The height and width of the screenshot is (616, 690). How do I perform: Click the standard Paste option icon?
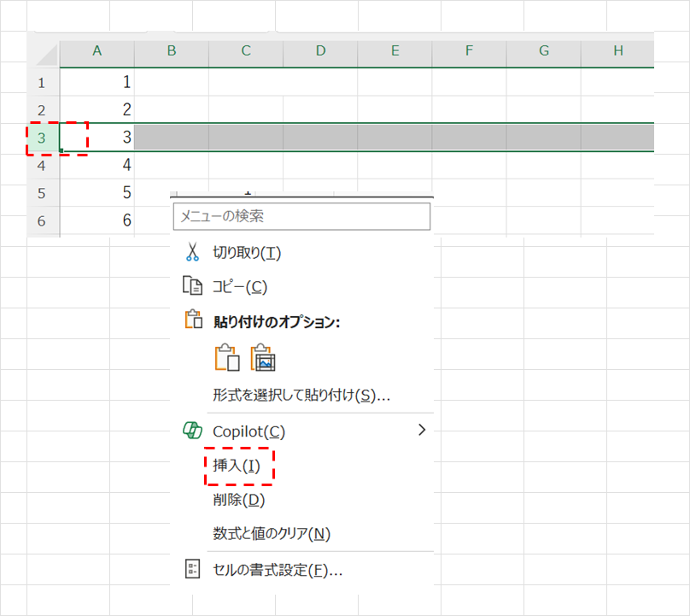point(227,358)
